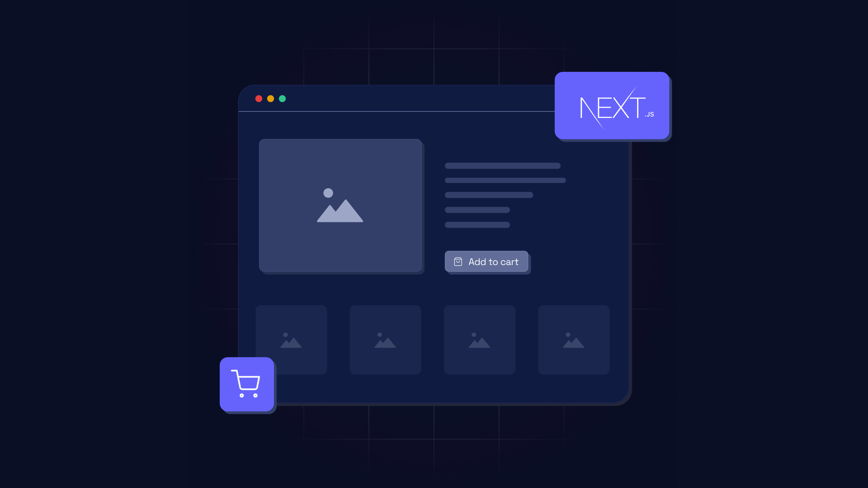Toggle the red traffic light button
Image resolution: width=868 pixels, height=488 pixels.
259,98
